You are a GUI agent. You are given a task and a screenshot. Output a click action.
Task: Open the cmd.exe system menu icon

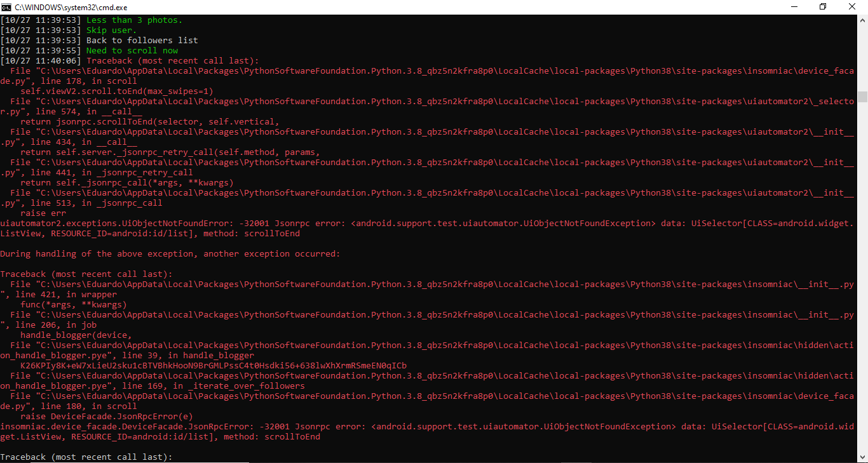coord(6,6)
